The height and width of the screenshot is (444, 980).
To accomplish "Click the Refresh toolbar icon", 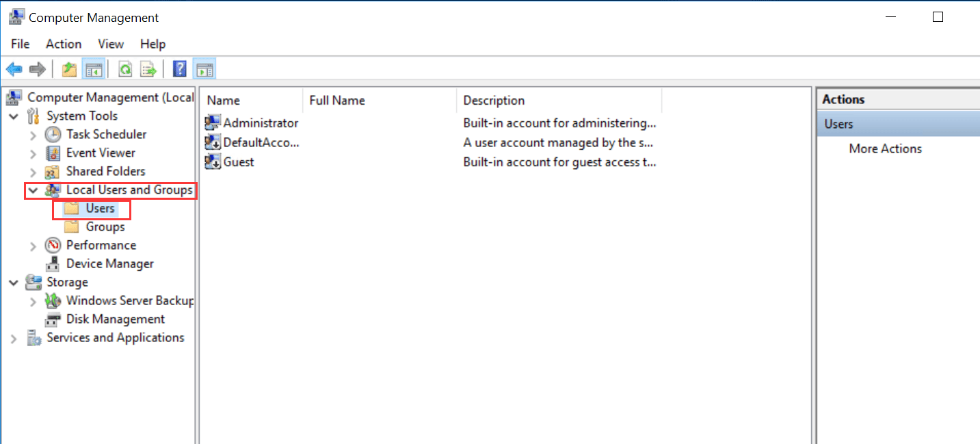I will point(124,68).
